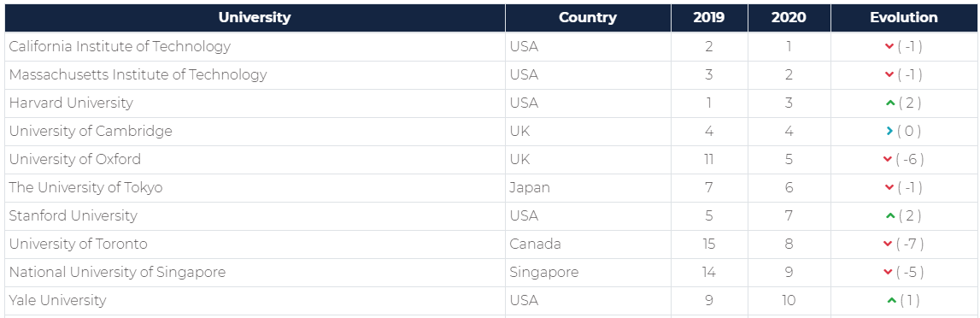Click the Country column header
980x318 pixels.
[x=588, y=17]
